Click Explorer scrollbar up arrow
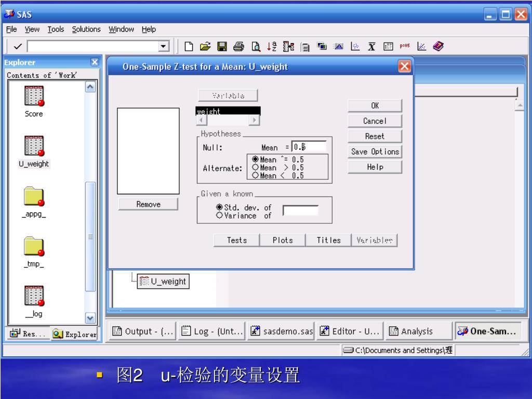This screenshot has height=399, width=532. tap(90, 87)
